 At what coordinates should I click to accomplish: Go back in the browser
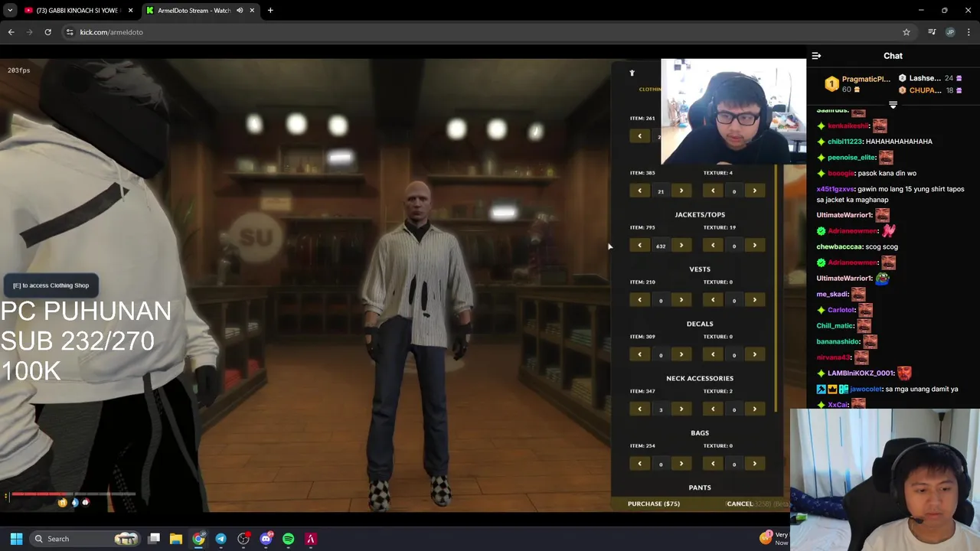click(x=11, y=32)
